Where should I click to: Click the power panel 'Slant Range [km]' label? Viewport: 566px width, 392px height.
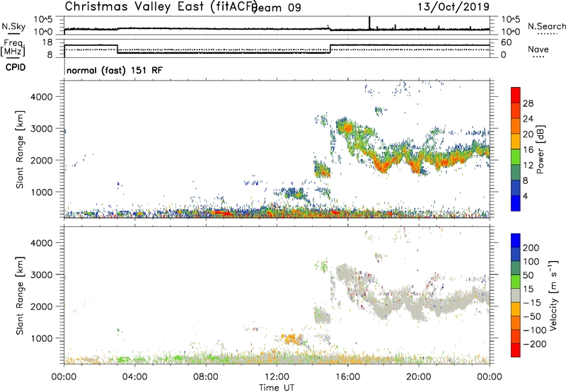tap(20, 149)
